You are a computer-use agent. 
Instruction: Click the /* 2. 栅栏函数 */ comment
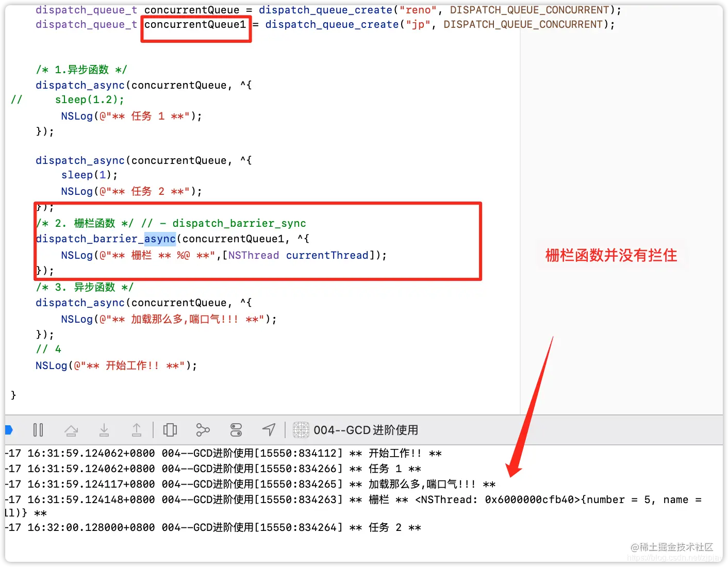tap(85, 223)
